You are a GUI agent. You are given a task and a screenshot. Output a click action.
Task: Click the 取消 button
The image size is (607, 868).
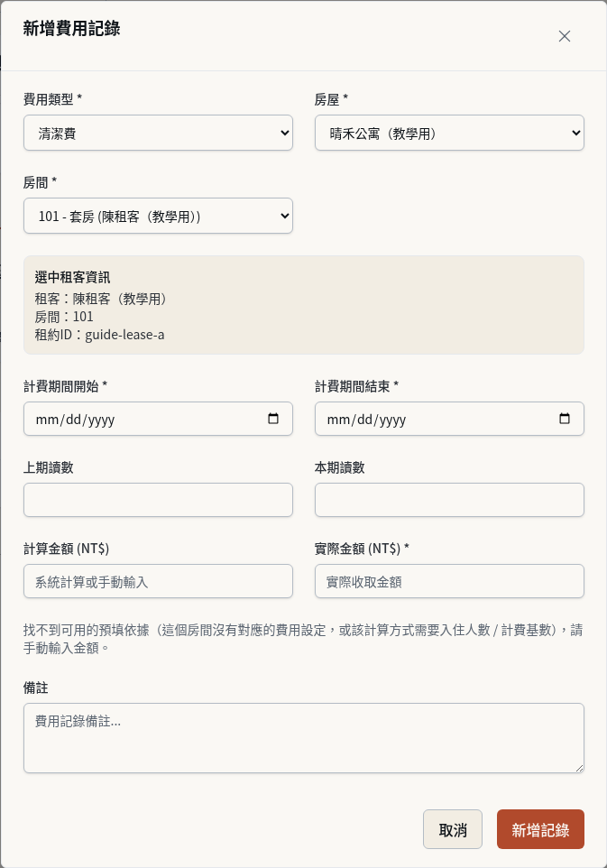tap(453, 829)
